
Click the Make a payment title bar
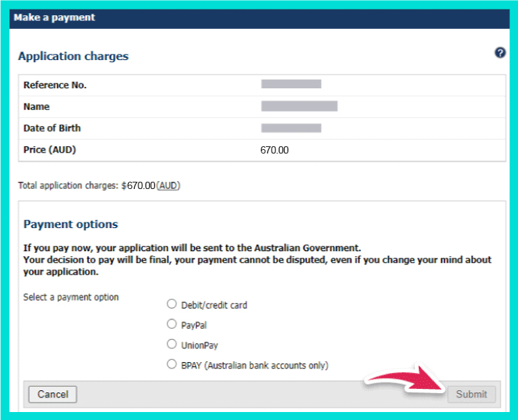point(54,17)
